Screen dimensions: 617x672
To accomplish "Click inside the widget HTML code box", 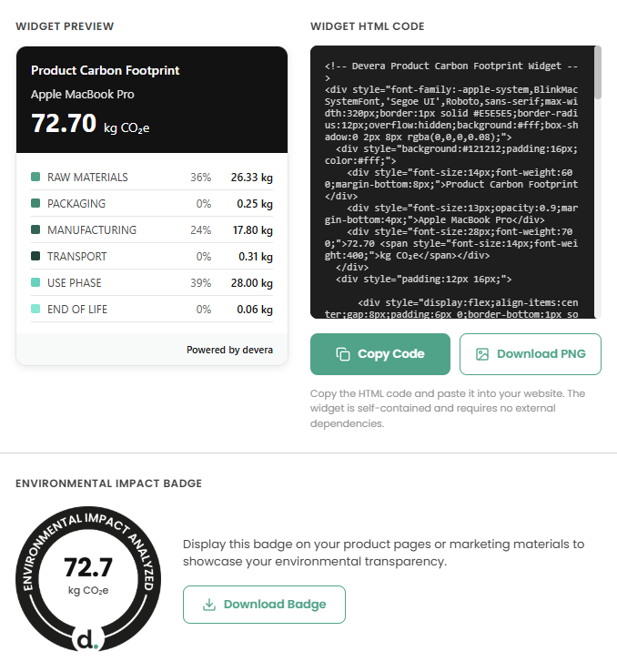I will tap(452, 182).
